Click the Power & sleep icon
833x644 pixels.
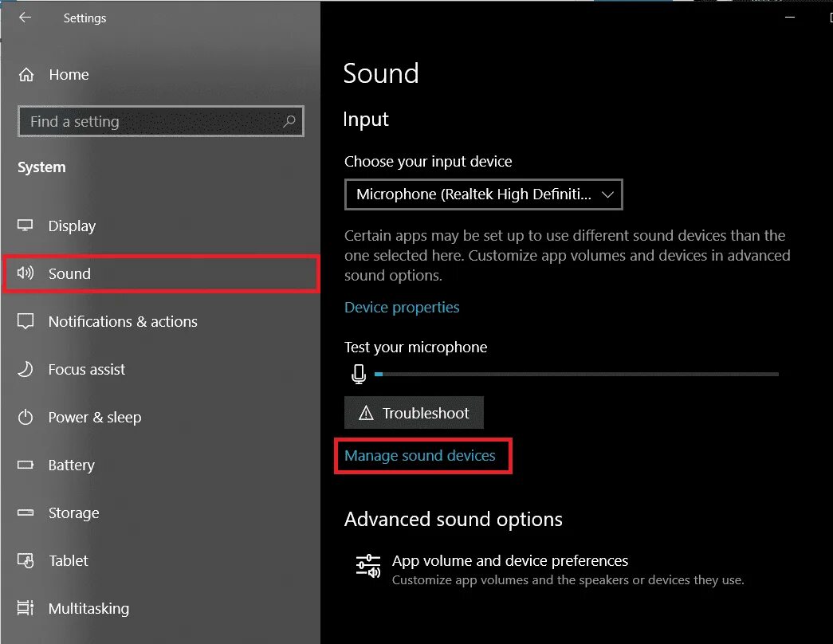coord(26,417)
